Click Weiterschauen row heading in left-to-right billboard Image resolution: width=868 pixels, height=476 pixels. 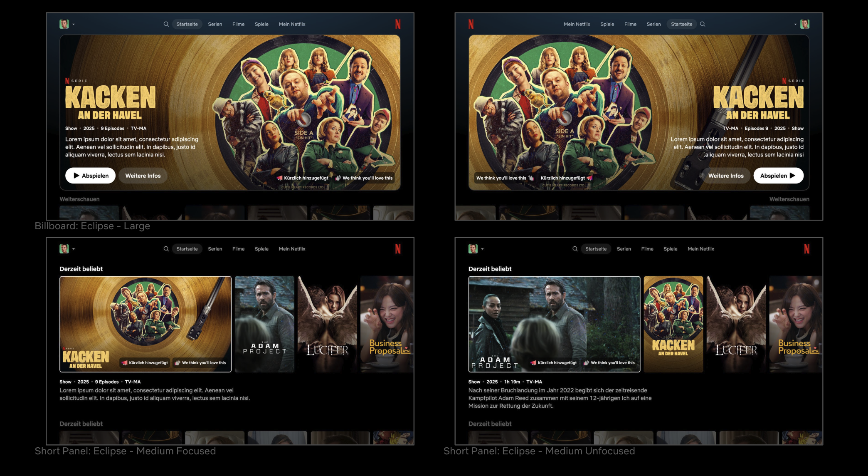point(79,199)
